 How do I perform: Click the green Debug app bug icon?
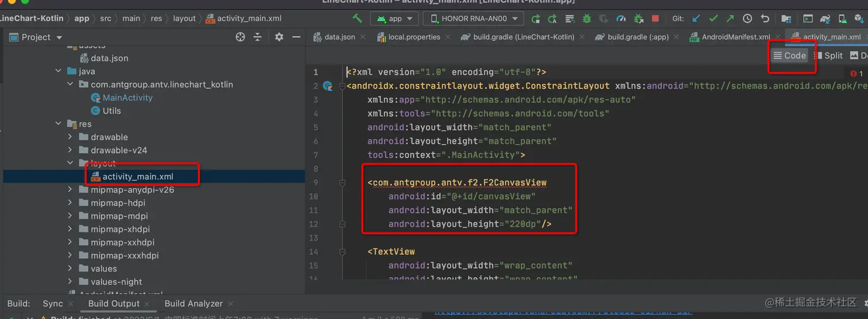[587, 18]
